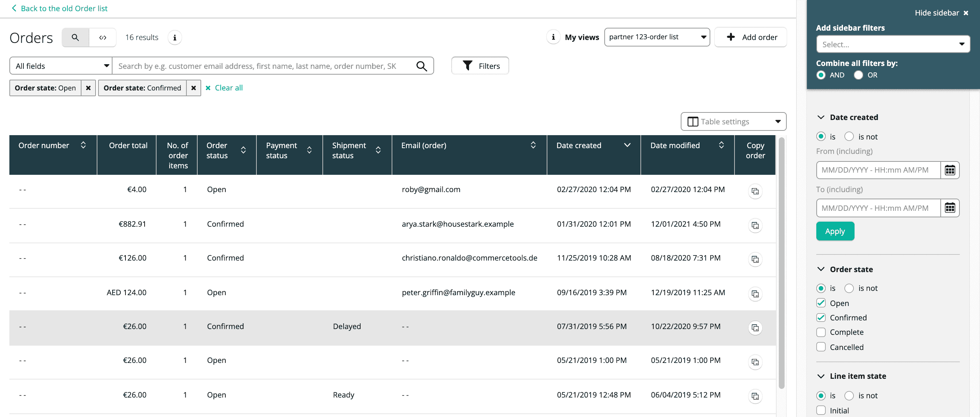980x417 pixels.
Task: Collapse the Date created filter section
Action: point(821,117)
